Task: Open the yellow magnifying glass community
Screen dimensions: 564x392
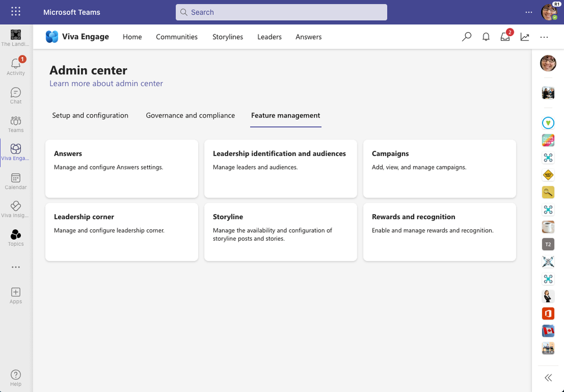Action: (548, 192)
